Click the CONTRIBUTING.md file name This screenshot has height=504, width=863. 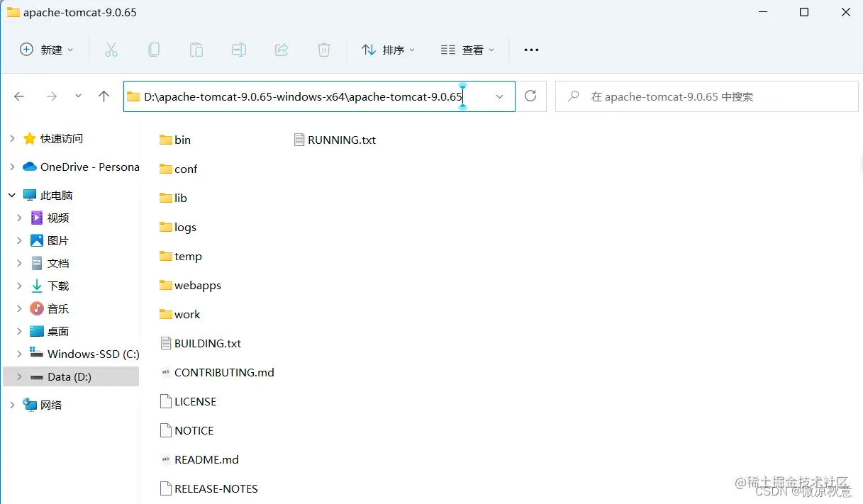click(x=224, y=372)
